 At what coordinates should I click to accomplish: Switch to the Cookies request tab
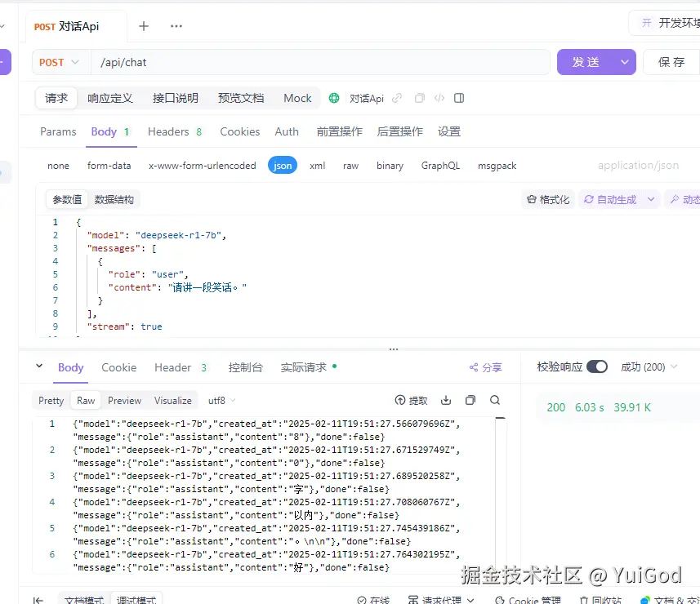(240, 131)
